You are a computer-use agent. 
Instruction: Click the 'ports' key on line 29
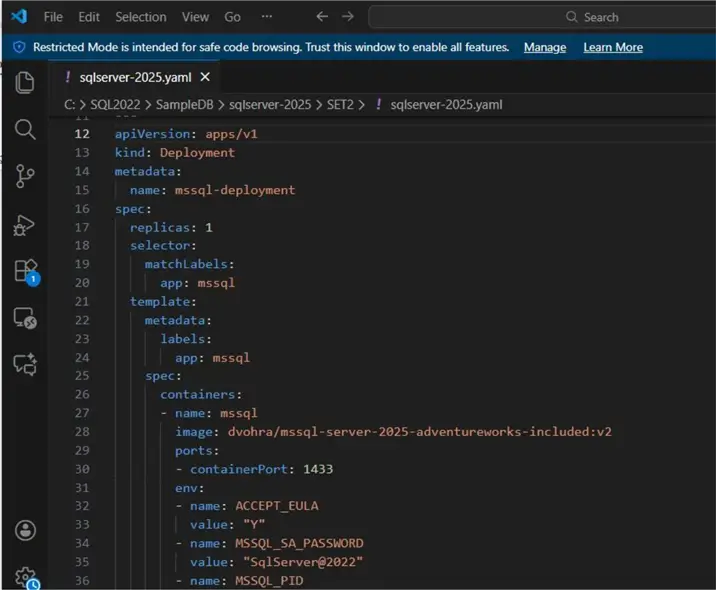pos(194,451)
